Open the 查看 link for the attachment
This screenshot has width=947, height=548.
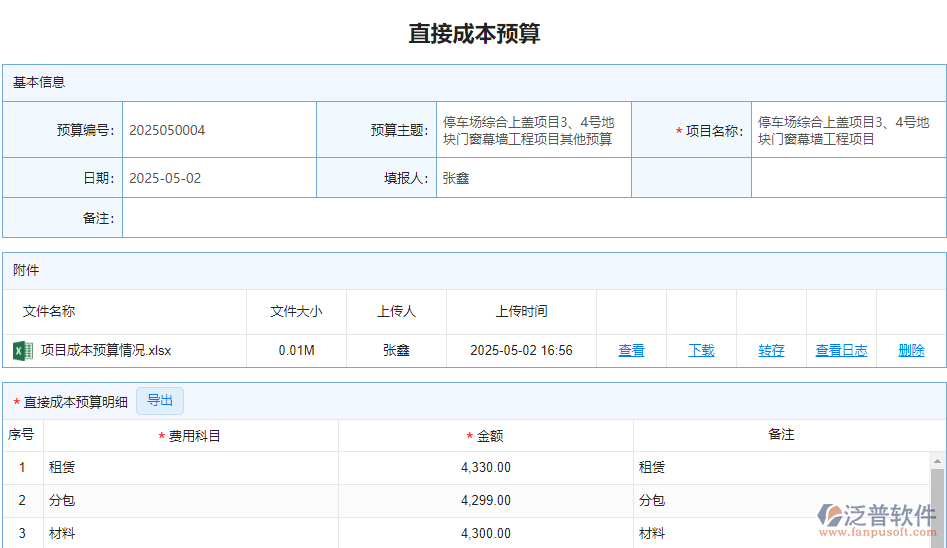631,350
